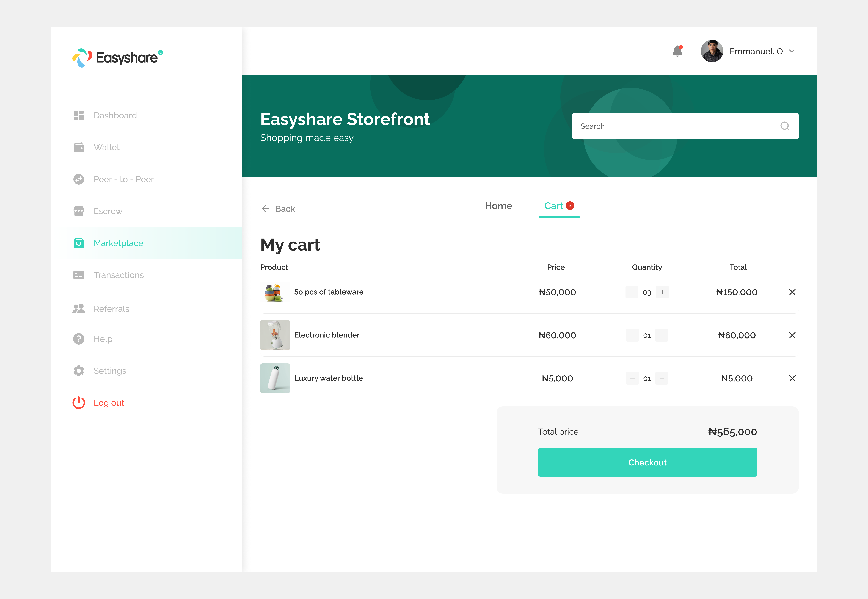Screen dimensions: 868x599
Task: Open the Luxury water bottle thumbnail
Action: (x=275, y=378)
